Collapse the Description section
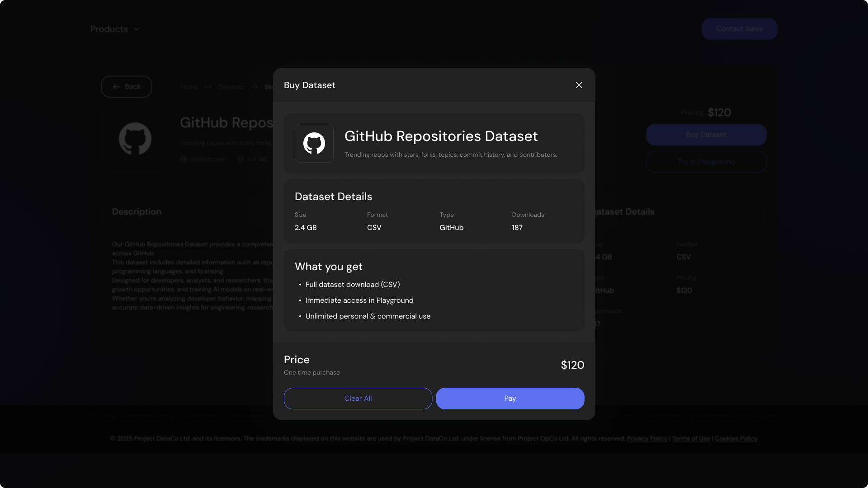Image resolution: width=868 pixels, height=488 pixels. (137, 211)
